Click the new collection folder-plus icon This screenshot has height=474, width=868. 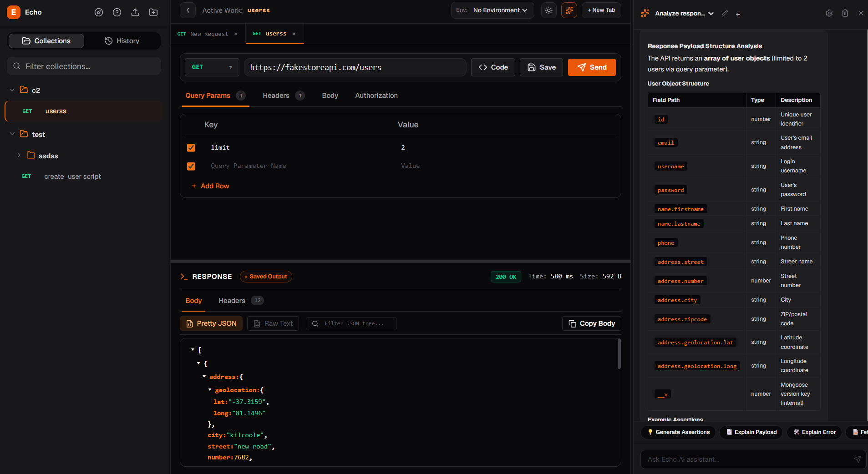pos(153,12)
